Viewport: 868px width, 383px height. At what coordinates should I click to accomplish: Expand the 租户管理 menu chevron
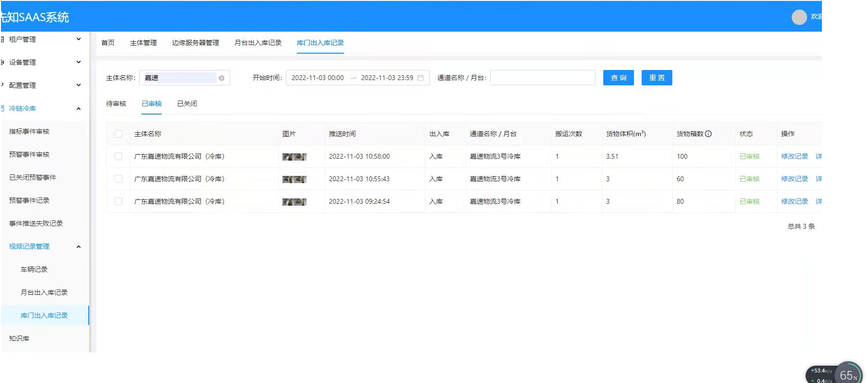click(x=79, y=39)
